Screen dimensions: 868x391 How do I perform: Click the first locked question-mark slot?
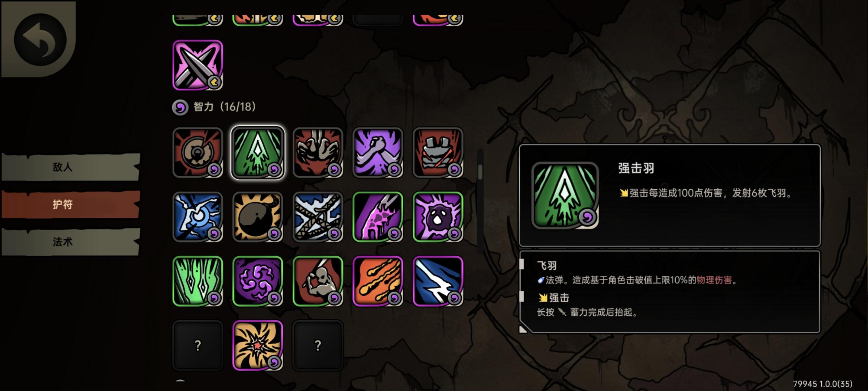pos(197,346)
